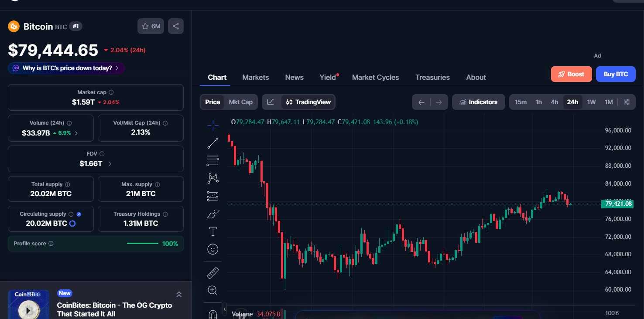Set chart interval to 24h

572,102
